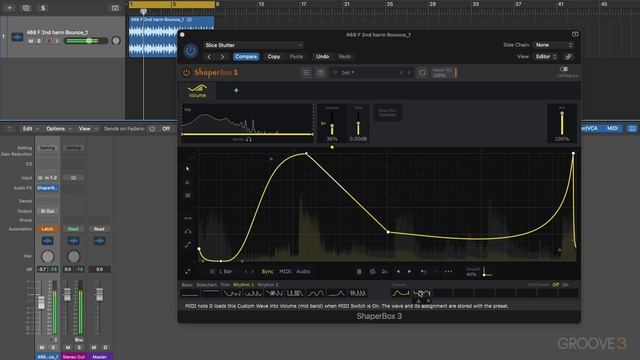Open Stereo Out Read automation dropdown
This screenshot has width=640, height=360.
73,229
